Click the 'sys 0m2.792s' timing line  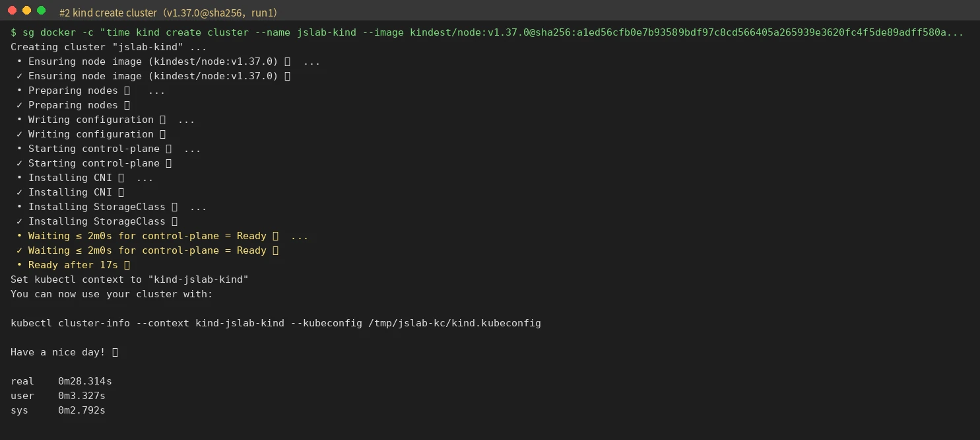[58, 410]
